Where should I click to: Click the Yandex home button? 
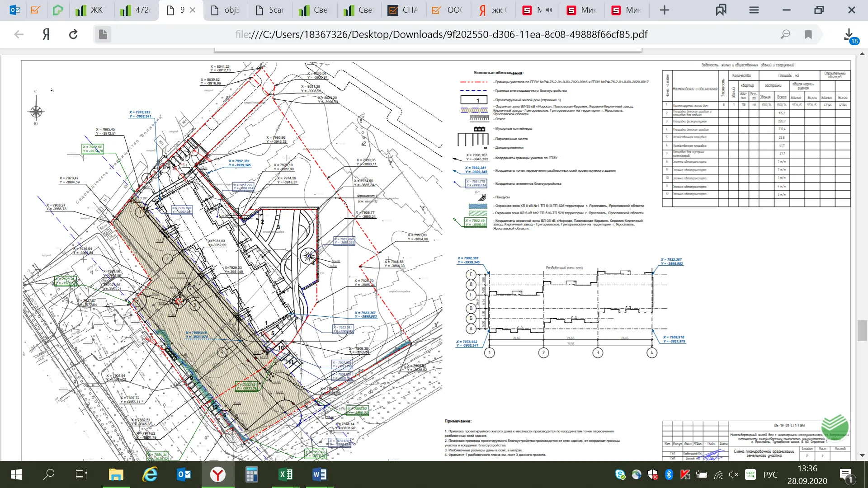pyautogui.click(x=46, y=34)
